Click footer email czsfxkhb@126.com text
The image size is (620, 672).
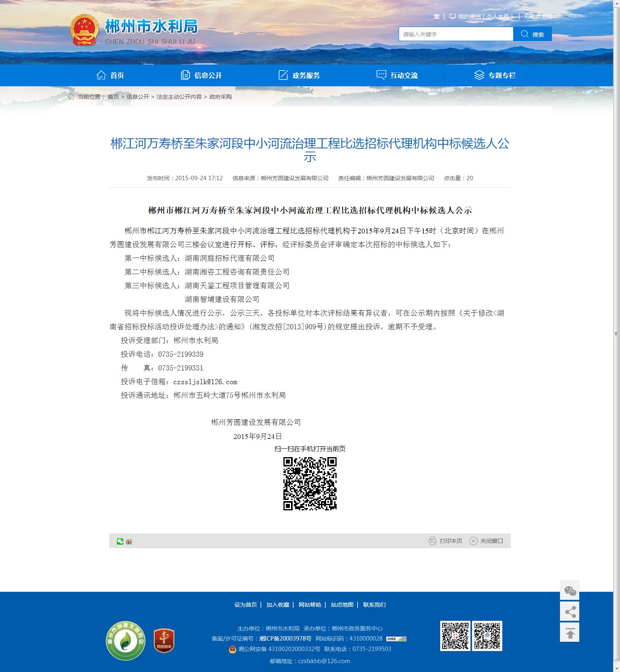324,661
